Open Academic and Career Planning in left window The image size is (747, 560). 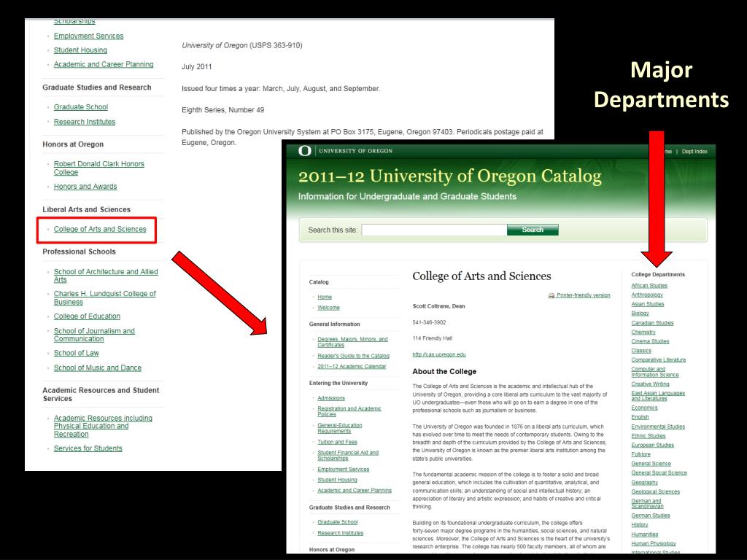point(104,64)
